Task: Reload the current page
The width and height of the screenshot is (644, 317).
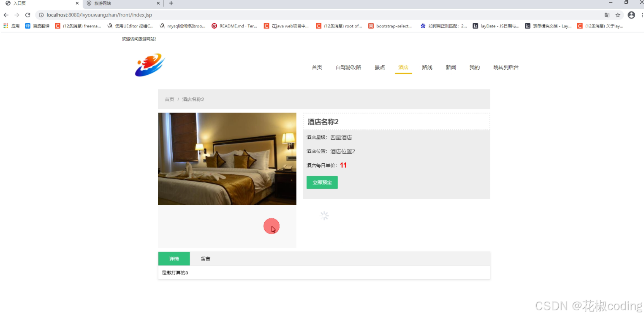Action: pyautogui.click(x=28, y=15)
